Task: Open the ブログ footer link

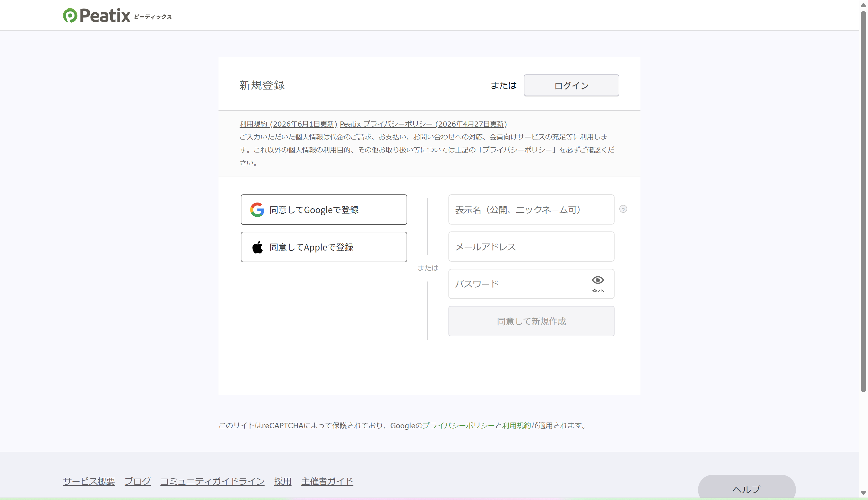Action: [x=137, y=481]
